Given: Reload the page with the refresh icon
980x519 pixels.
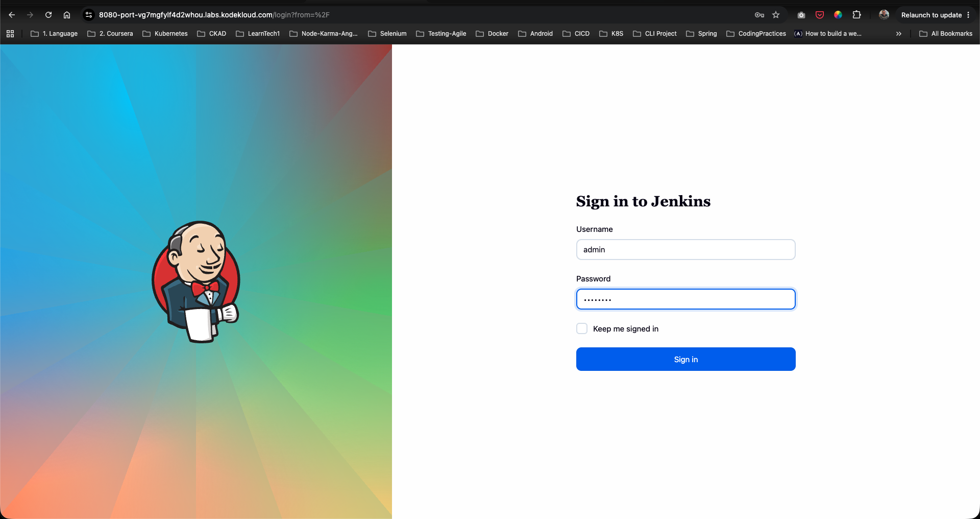Looking at the screenshot, I should click(x=48, y=15).
